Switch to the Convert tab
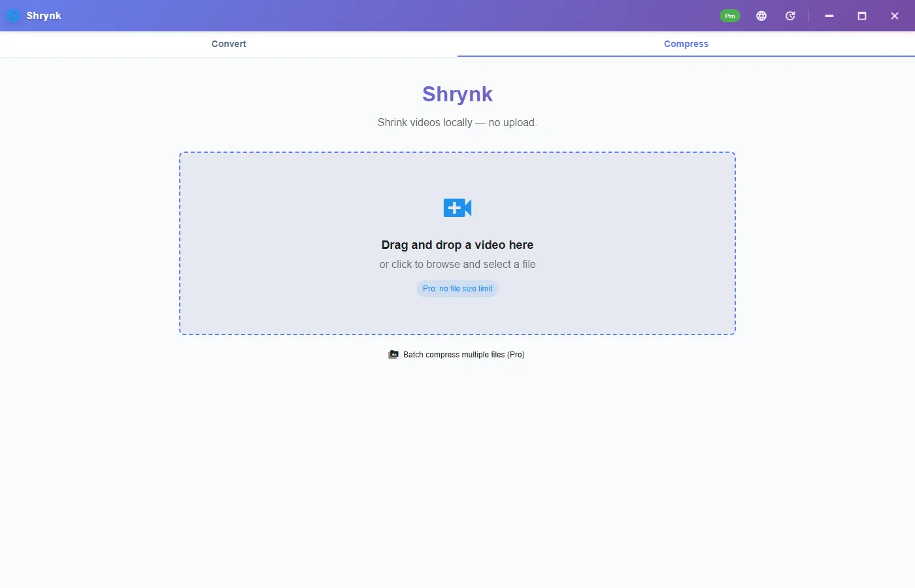 tap(229, 44)
